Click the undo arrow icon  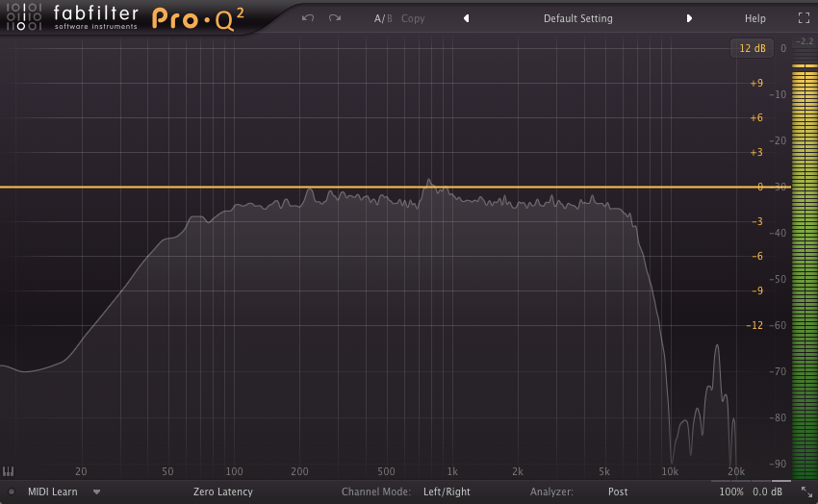(308, 18)
